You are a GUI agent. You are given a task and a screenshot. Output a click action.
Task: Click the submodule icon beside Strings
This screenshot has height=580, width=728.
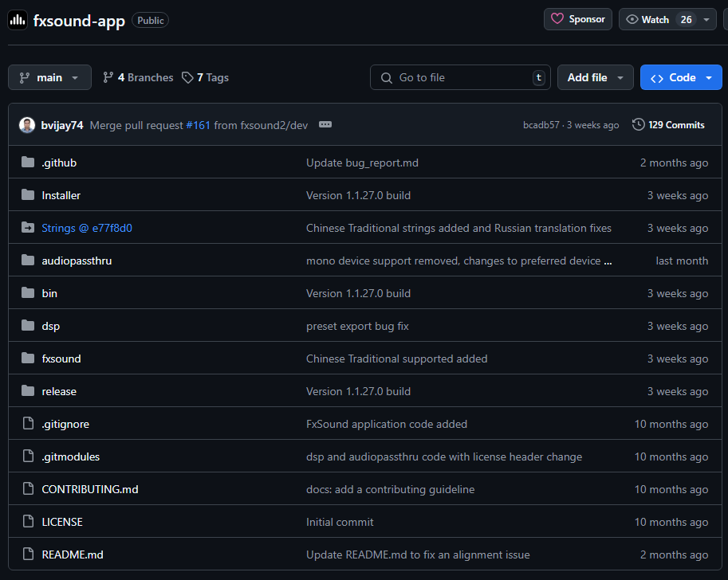coord(28,227)
